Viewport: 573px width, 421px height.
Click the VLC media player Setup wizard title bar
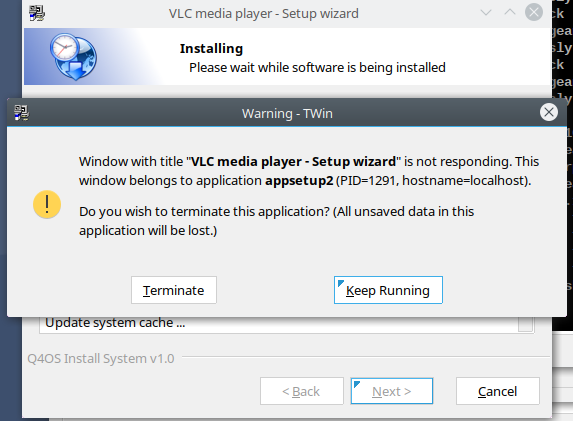pos(263,14)
